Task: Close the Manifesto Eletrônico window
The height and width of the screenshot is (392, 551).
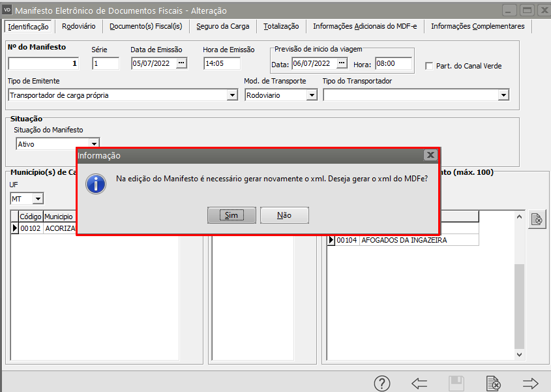Action: click(x=544, y=10)
